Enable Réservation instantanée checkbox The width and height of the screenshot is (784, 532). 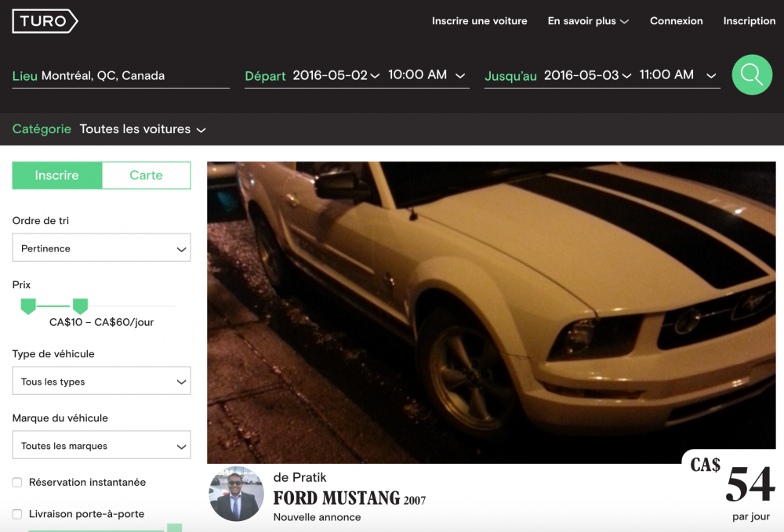coord(17,483)
